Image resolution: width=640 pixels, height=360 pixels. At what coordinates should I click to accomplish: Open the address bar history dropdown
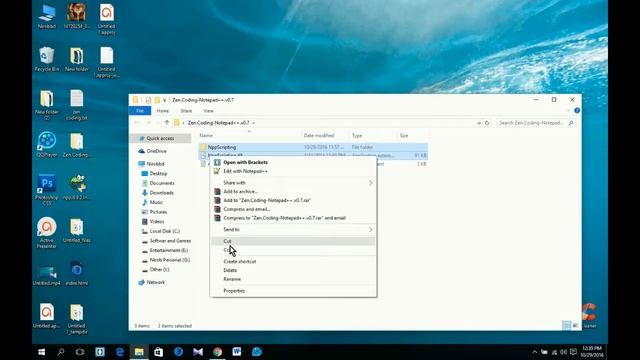coord(479,123)
